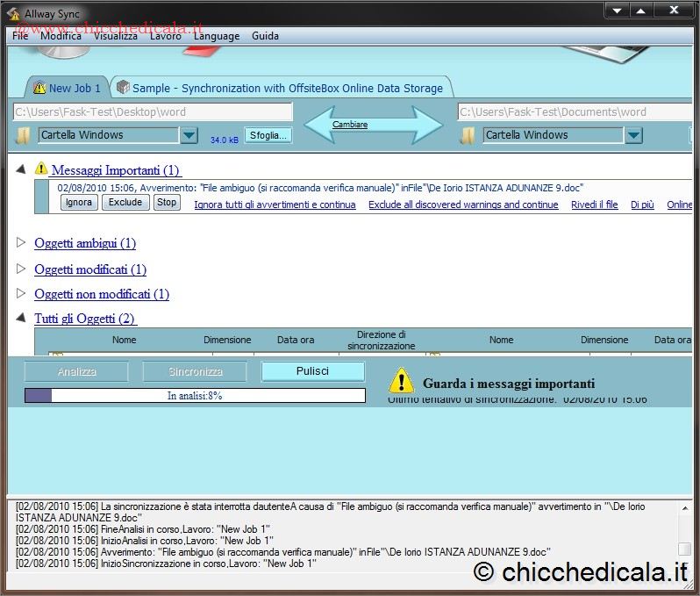
Task: Collapse the Messaggi Importanti section
Action: 21,169
